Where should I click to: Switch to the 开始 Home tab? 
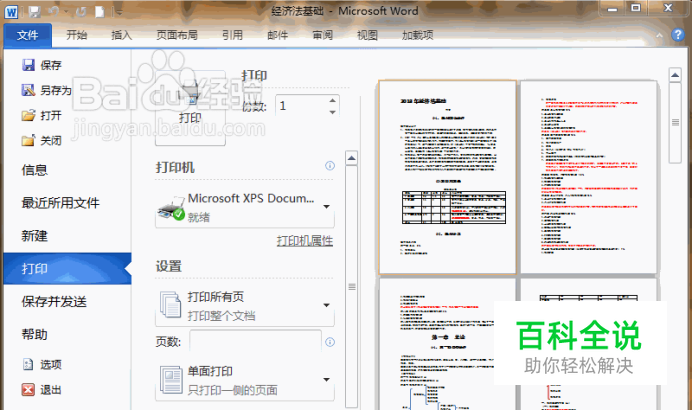[x=77, y=35]
